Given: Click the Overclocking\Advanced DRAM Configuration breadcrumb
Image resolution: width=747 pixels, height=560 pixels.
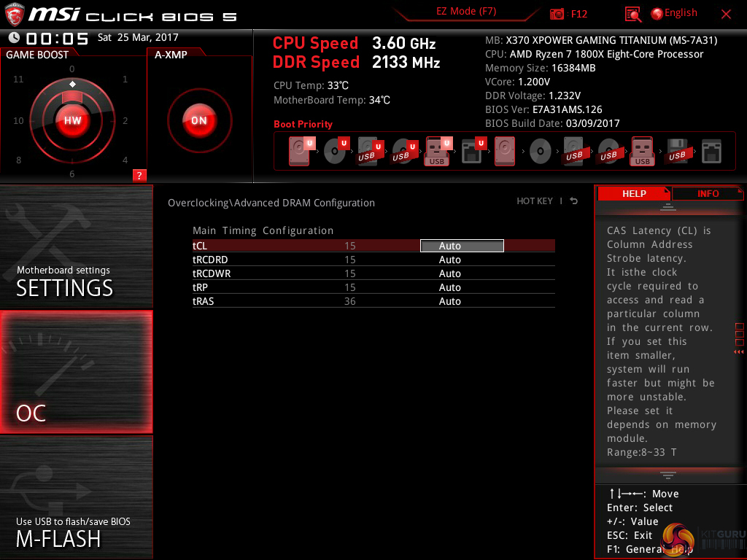Looking at the screenshot, I should [271, 203].
